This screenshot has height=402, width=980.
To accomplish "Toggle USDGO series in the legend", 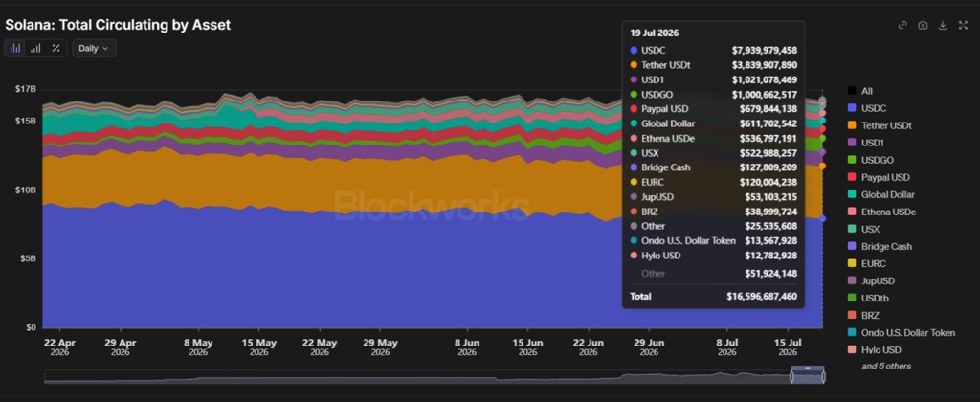I will coord(870,160).
